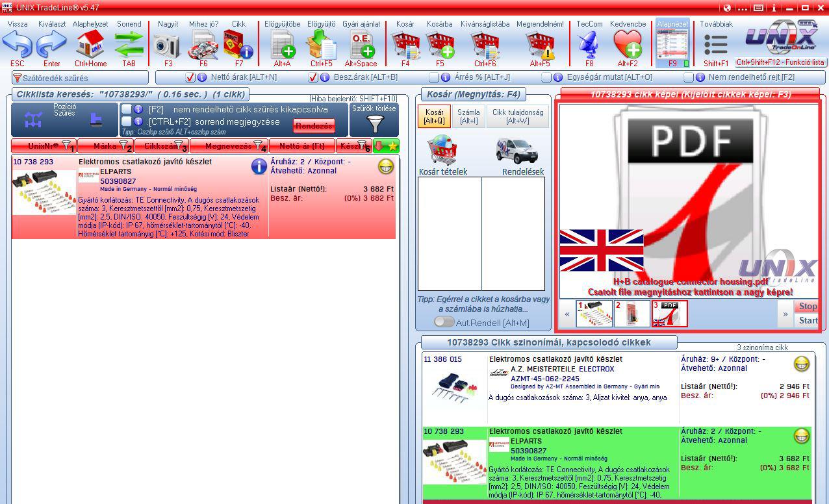Image resolution: width=829 pixels, height=504 pixels.
Task: Filter by UnixNr column header
Action: (44, 146)
